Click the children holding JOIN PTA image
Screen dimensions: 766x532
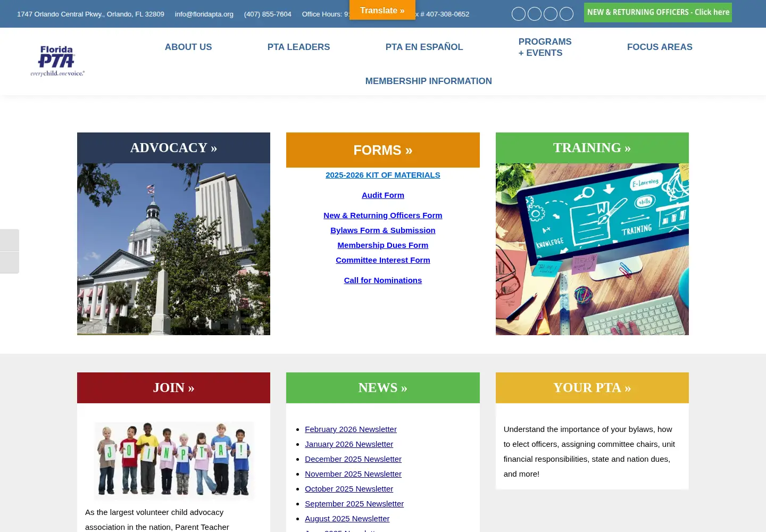coord(174,460)
